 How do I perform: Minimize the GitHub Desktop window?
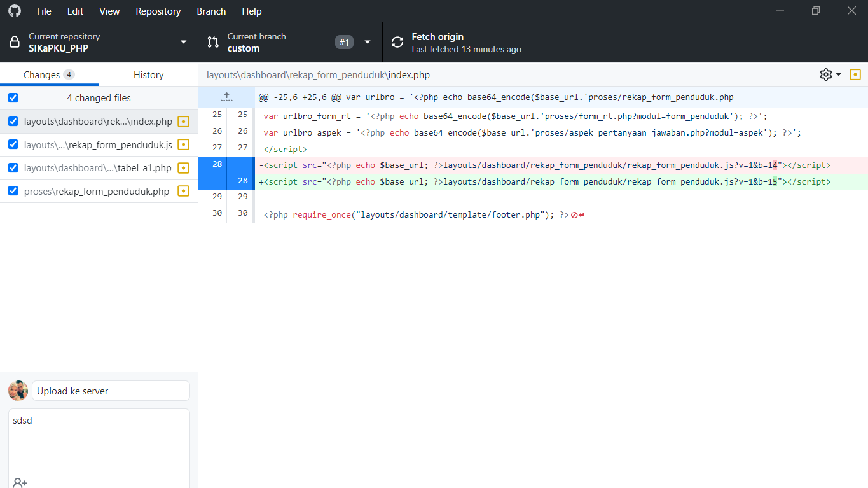pos(780,11)
